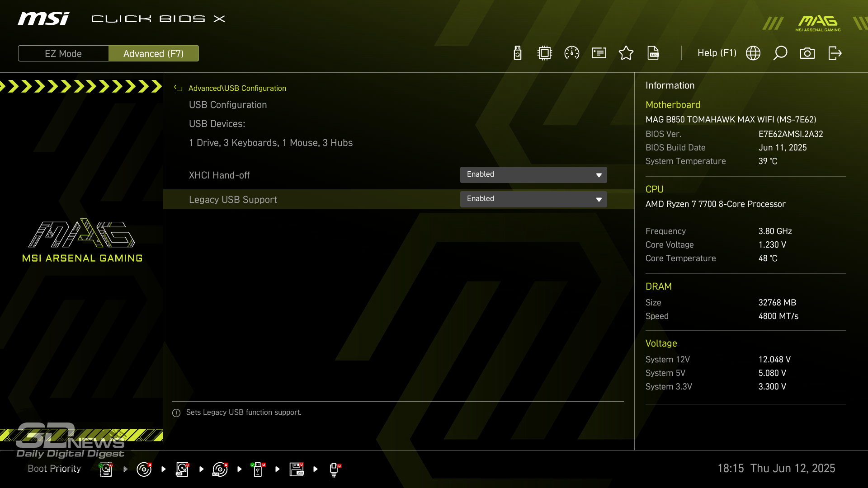Screen dimensions: 868x488
Task: Select the USB floppy boot device icon
Action: tap(297, 469)
